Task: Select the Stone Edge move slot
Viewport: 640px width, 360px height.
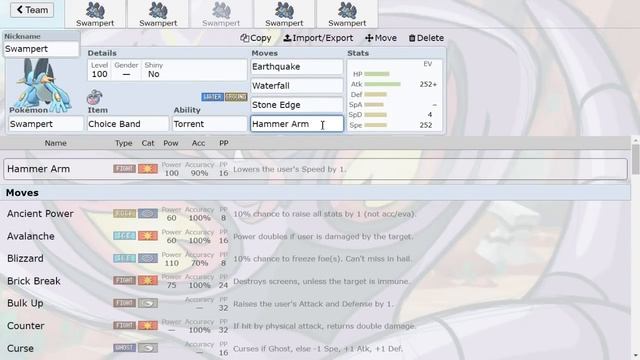Action: click(297, 105)
